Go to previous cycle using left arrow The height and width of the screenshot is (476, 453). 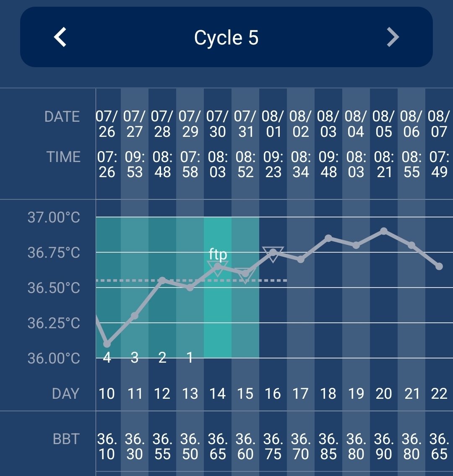click(60, 37)
